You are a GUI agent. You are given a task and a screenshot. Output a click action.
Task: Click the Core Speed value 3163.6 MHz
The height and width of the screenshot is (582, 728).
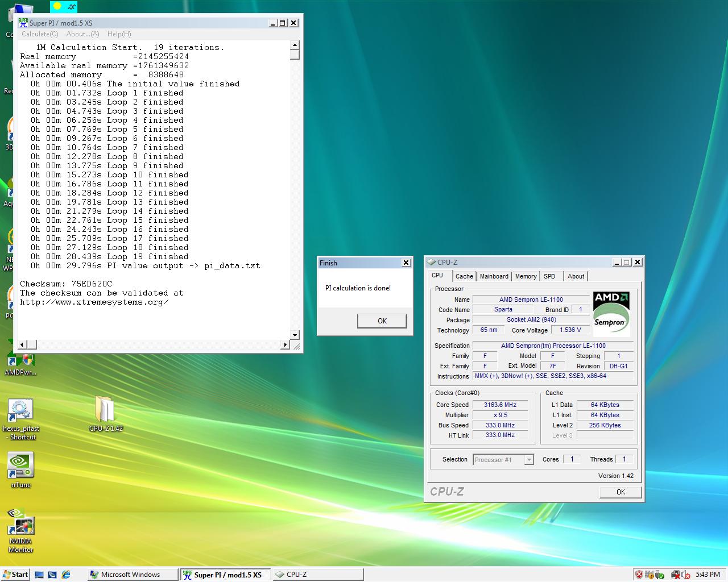(x=500, y=405)
